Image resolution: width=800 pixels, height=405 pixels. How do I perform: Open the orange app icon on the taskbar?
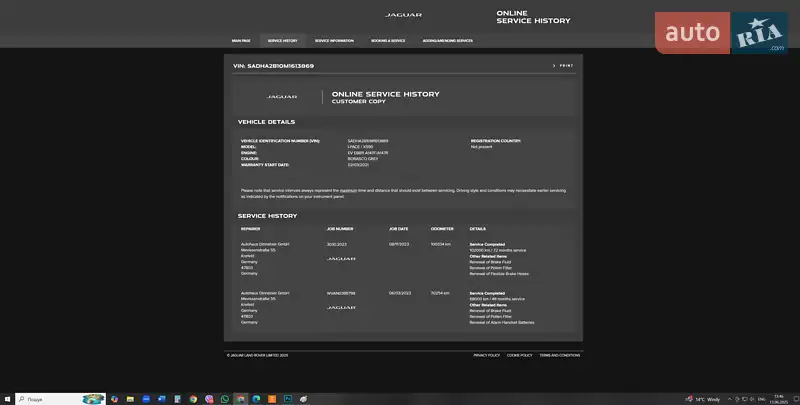click(x=272, y=399)
